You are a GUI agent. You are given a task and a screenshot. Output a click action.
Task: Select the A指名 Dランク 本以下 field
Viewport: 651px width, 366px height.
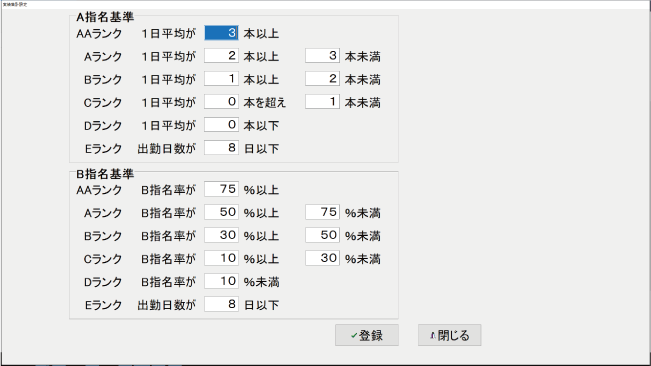(221, 125)
